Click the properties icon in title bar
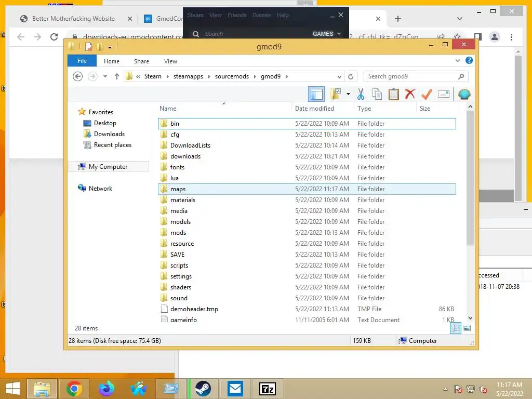 [88, 47]
